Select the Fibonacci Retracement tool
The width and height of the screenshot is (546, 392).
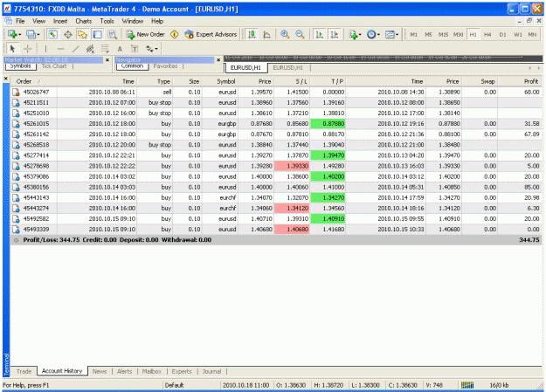pos(105,49)
